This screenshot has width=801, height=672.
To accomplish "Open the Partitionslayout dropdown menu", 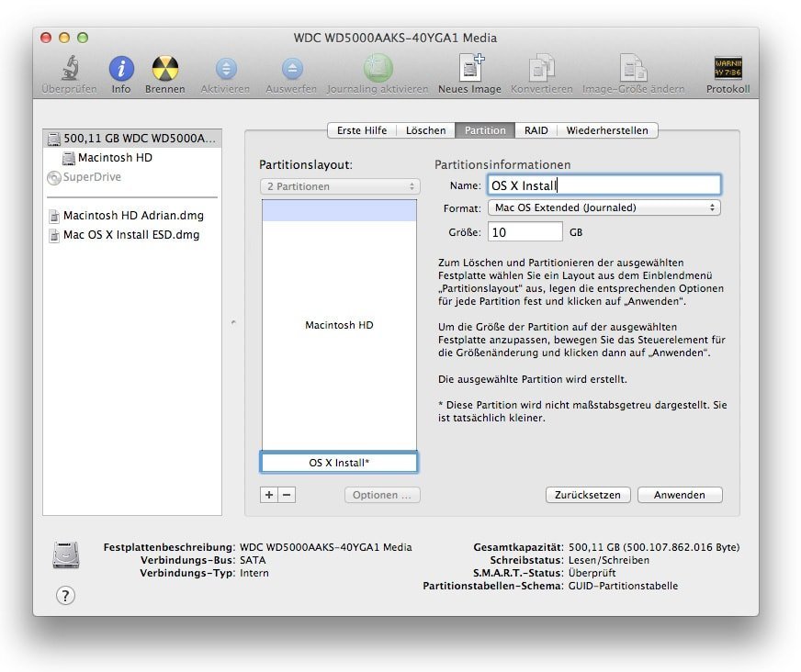I will click(339, 186).
